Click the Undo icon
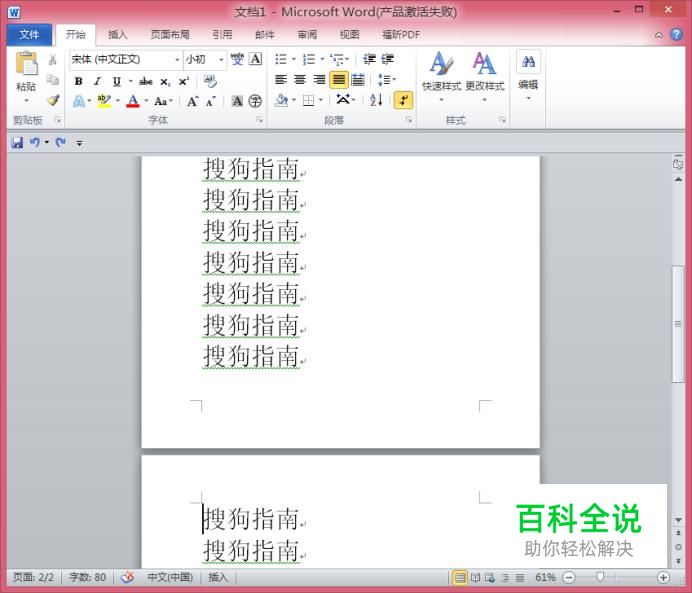Viewport: 692px width, 593px height. coord(35,143)
